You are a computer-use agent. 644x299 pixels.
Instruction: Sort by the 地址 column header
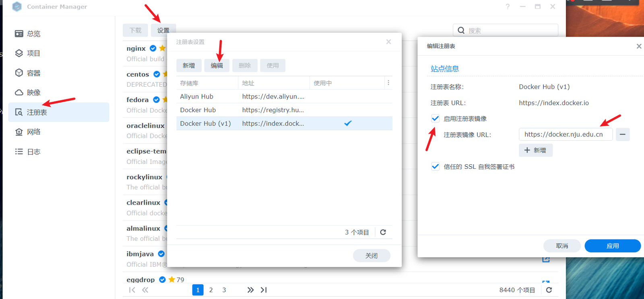(274, 83)
